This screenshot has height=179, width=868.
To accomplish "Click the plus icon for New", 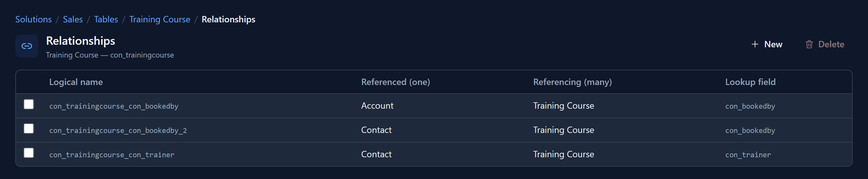I will point(755,44).
